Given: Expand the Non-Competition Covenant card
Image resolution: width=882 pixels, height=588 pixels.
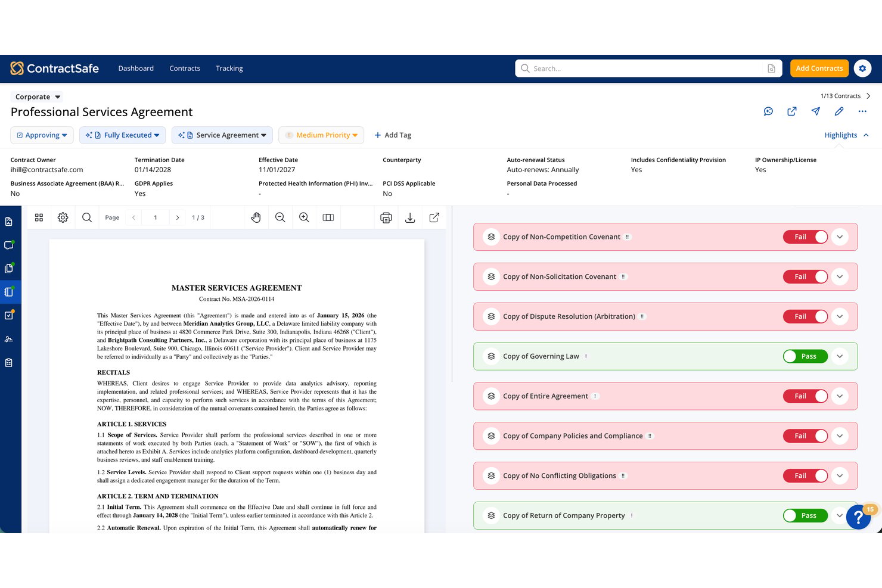Looking at the screenshot, I should pos(840,237).
